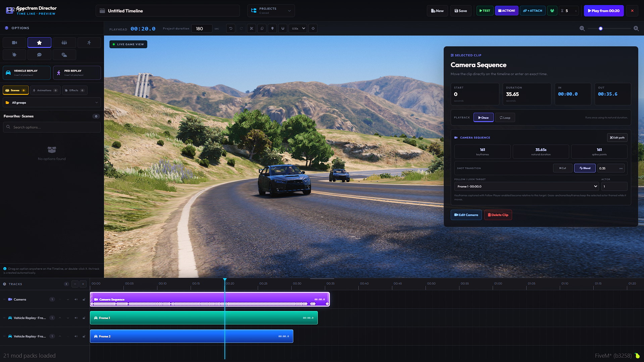Add a track with the plus button

(x=83, y=284)
